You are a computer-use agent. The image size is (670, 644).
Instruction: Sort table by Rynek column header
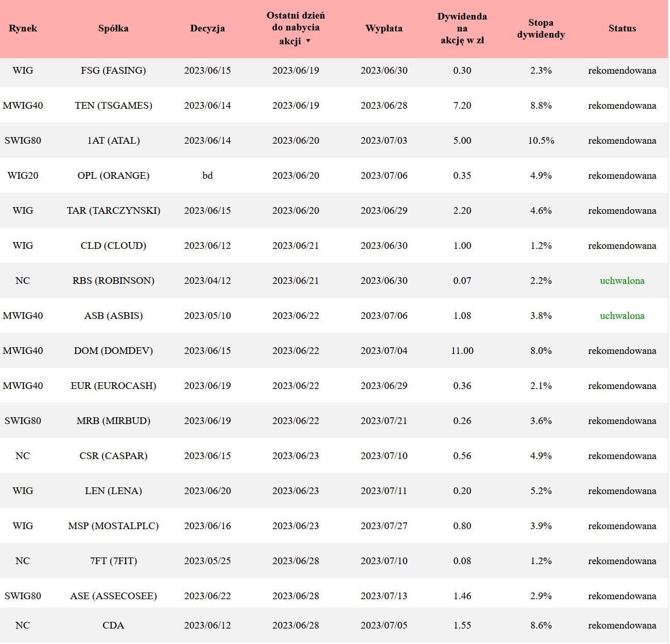(23, 28)
